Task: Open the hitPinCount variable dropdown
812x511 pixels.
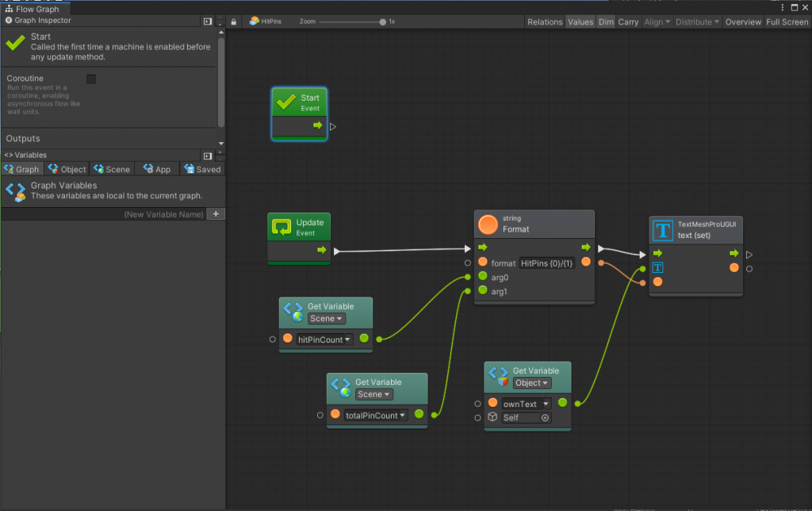Action: click(x=325, y=339)
